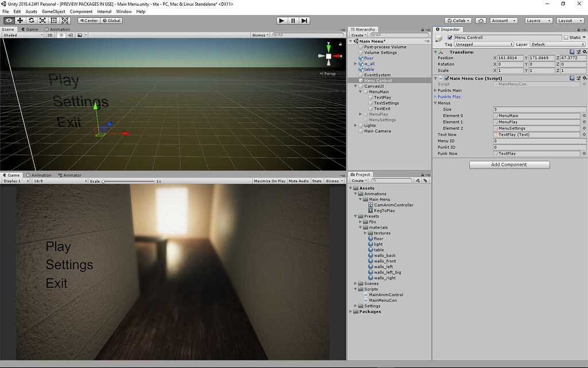Screen dimensions: 588x368
Task: Expand the Punkts Main property
Action: pyautogui.click(x=436, y=90)
